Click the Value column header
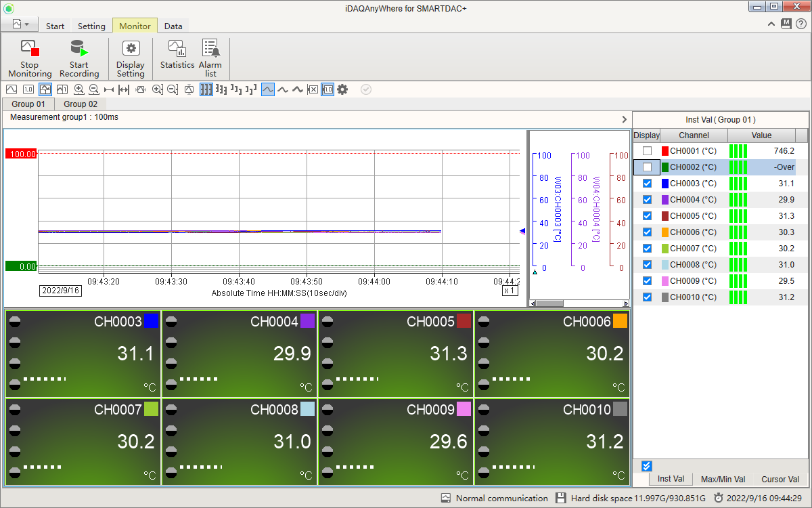812x508 pixels. point(761,135)
